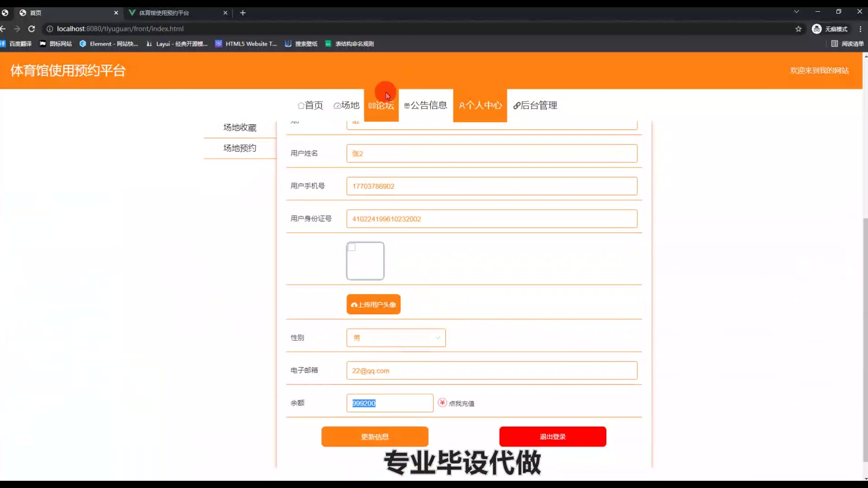Open Chrome three-dot menu

coord(860,29)
